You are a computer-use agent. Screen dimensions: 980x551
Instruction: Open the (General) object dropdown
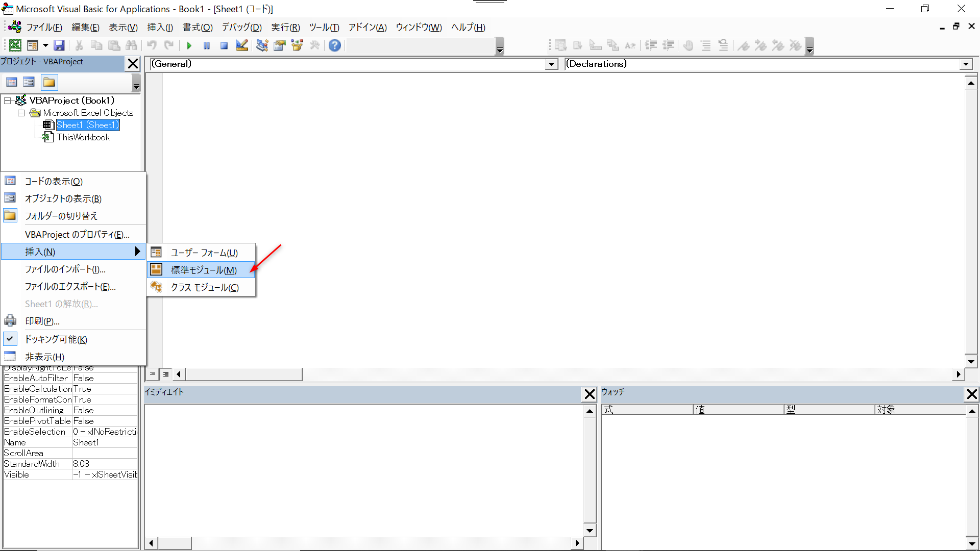(x=551, y=64)
